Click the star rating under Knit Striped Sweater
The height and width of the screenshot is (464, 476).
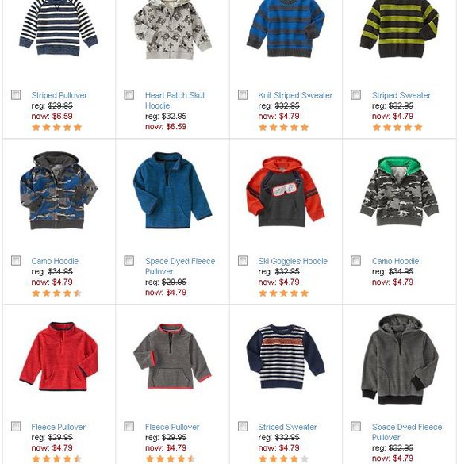click(x=283, y=127)
